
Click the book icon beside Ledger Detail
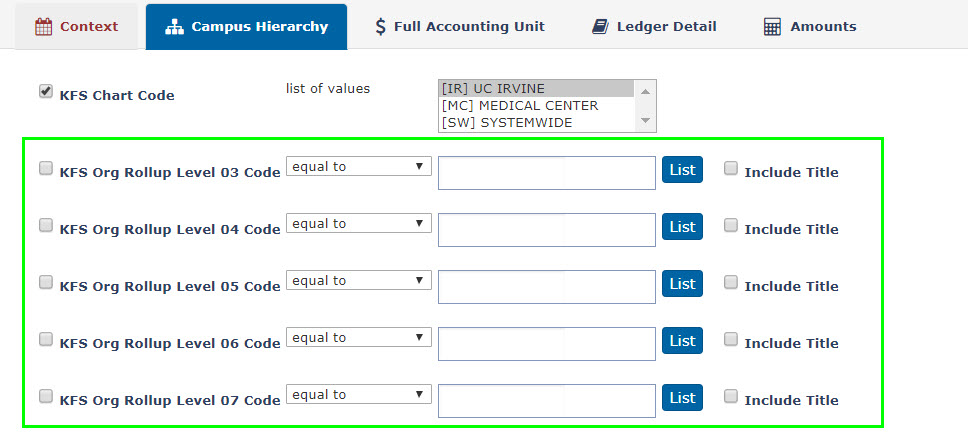point(600,27)
